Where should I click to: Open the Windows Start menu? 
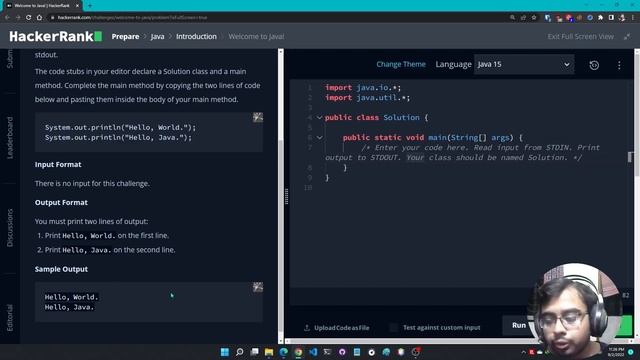(225, 352)
